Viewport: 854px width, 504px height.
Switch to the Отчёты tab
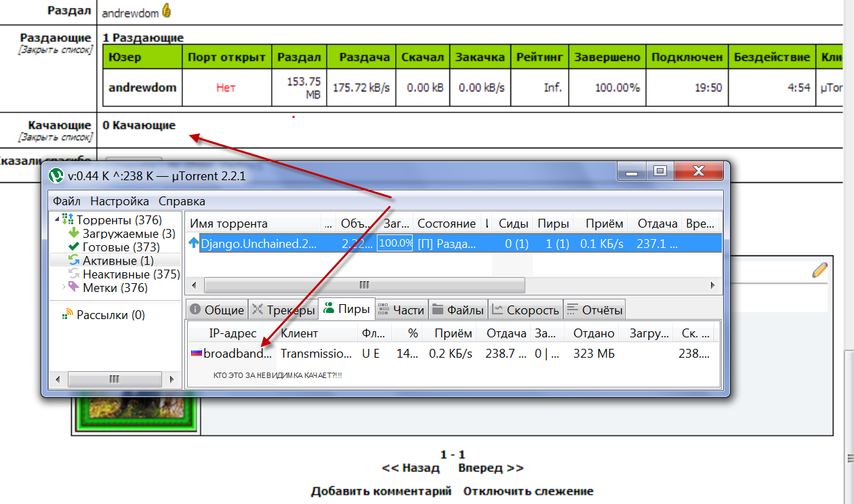click(x=594, y=310)
